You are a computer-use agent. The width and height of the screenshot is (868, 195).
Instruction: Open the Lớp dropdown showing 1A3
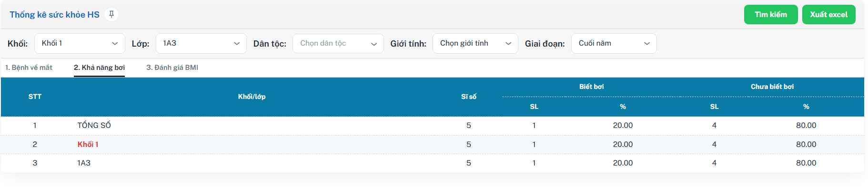pyautogui.click(x=201, y=43)
